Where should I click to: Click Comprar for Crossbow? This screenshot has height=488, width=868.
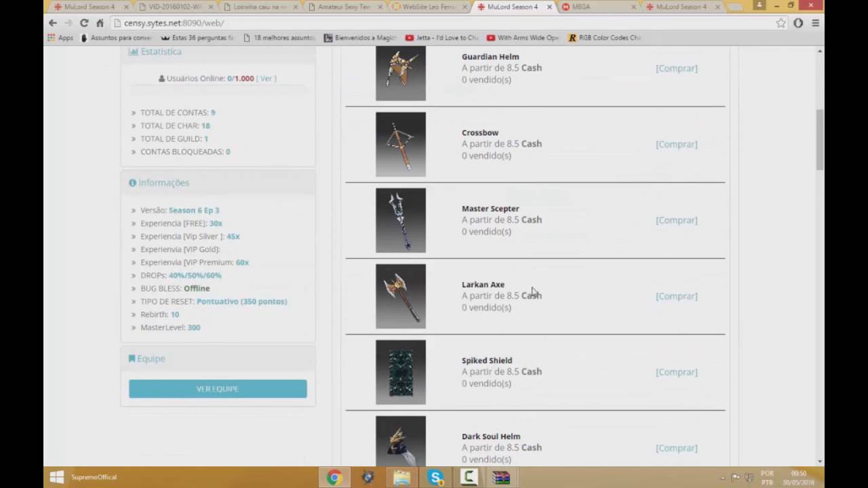[x=676, y=144]
